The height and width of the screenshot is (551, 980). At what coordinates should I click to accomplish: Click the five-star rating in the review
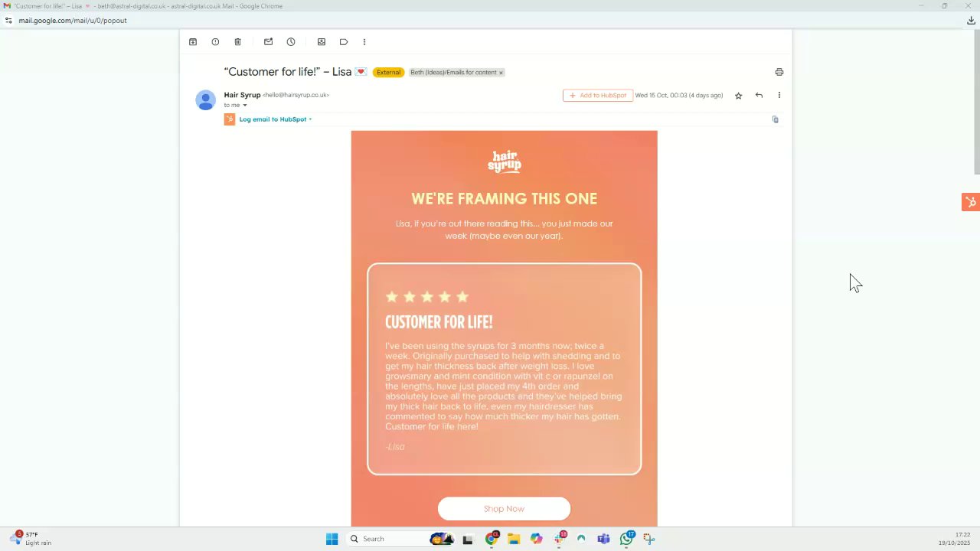click(427, 297)
